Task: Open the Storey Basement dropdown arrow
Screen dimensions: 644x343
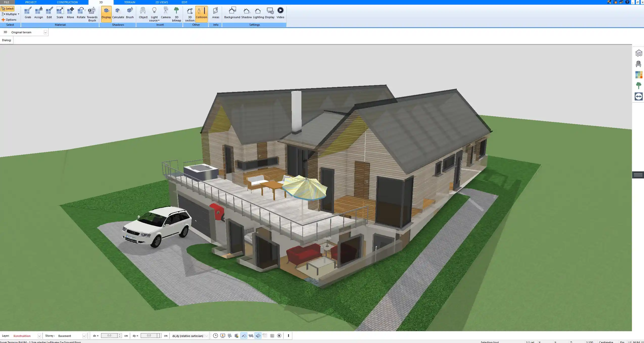Action: point(84,336)
